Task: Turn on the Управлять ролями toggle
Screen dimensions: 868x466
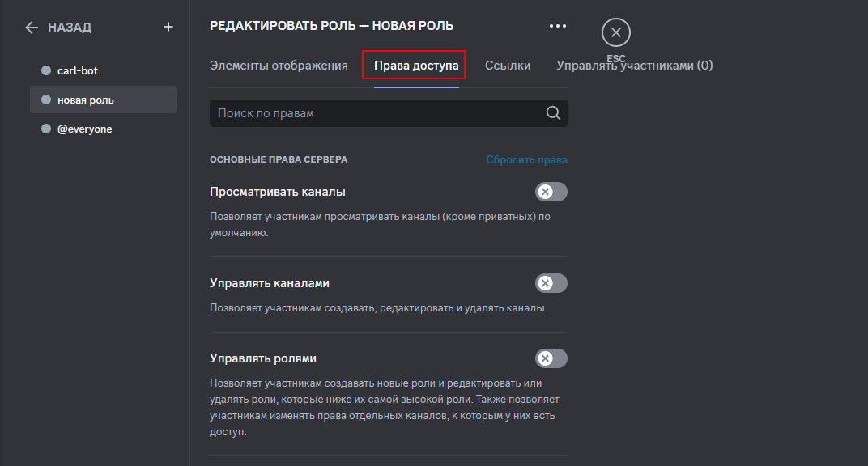Action: click(x=551, y=358)
